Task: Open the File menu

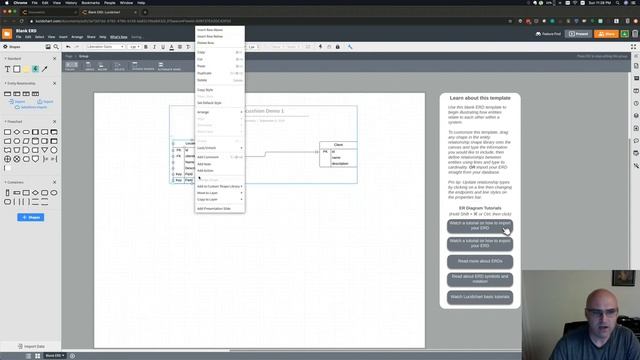Action: (18, 37)
